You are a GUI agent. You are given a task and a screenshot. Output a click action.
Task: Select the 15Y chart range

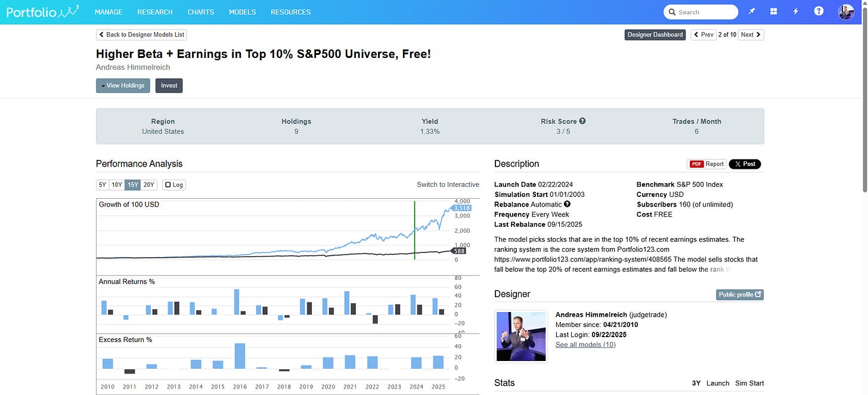(x=133, y=185)
